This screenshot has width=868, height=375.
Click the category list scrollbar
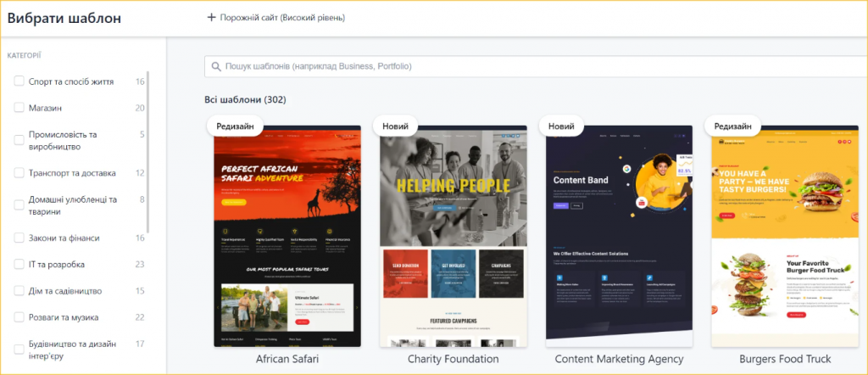pyautogui.click(x=147, y=153)
